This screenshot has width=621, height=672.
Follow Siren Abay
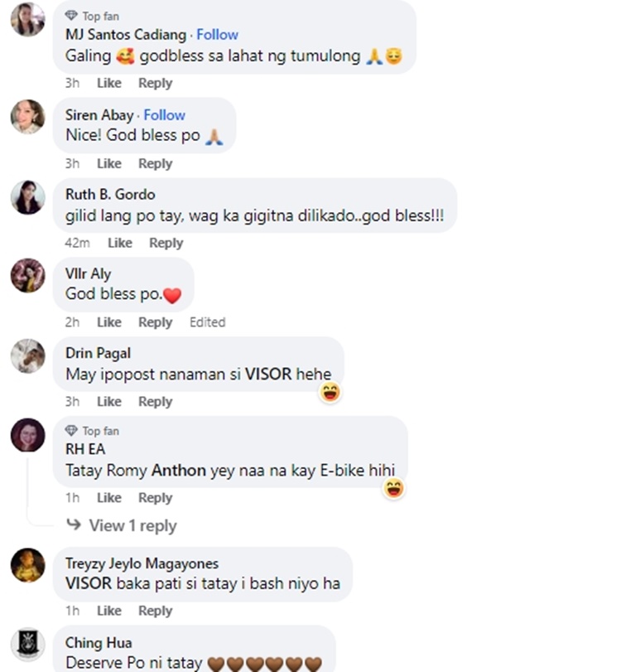click(164, 115)
